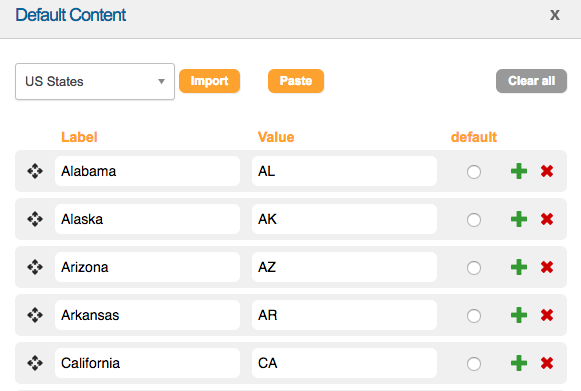
Task: Click the move handle for Alabama row
Action: pos(35,171)
